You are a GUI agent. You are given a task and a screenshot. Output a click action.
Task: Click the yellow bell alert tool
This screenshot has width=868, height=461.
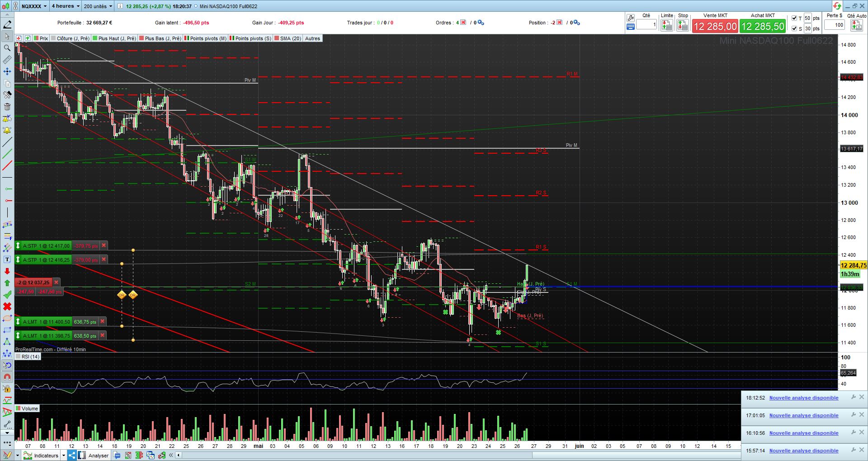[7, 131]
